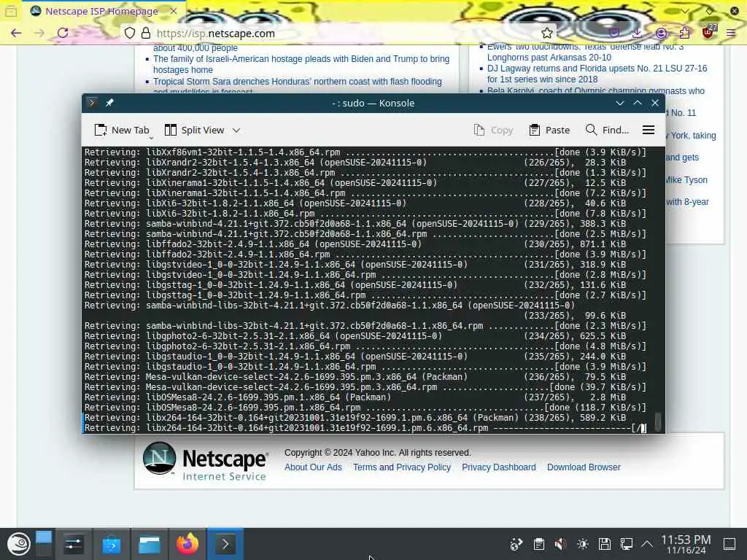Click the Download Browser link

tap(584, 467)
